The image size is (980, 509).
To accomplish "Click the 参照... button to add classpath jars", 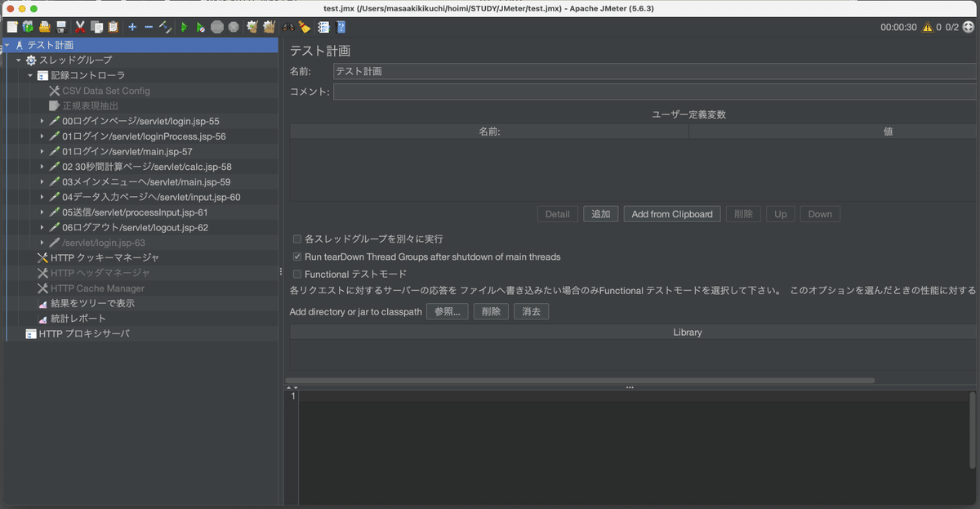I will [447, 311].
